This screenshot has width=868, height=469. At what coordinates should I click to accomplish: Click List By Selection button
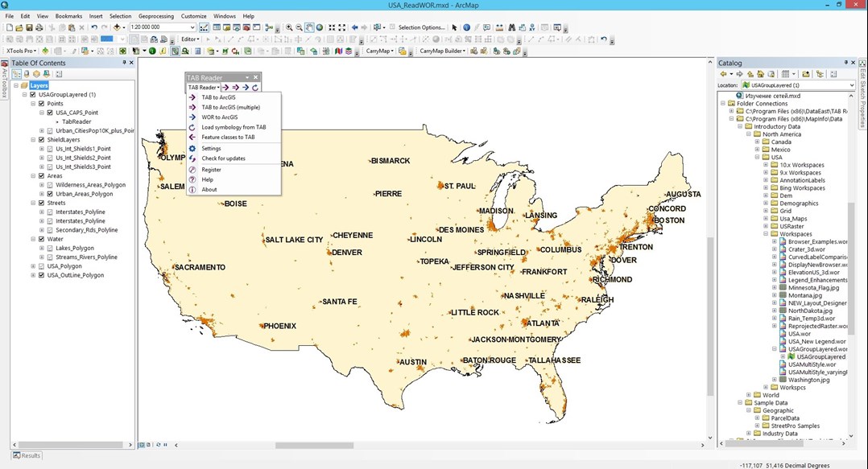click(47, 73)
